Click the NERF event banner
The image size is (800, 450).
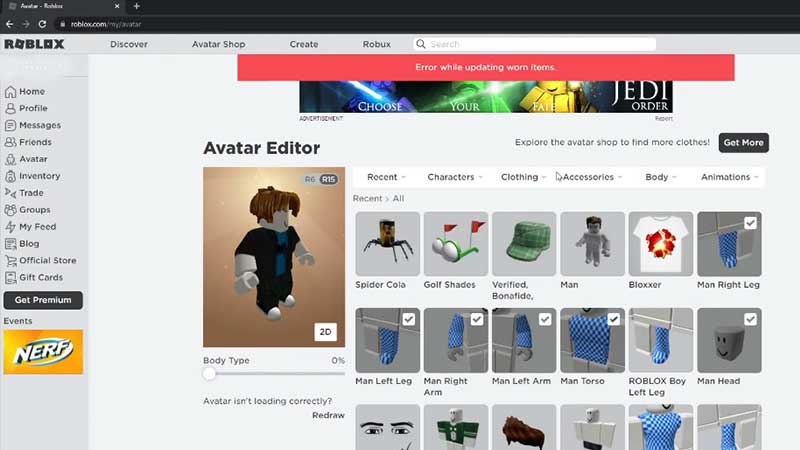[43, 352]
